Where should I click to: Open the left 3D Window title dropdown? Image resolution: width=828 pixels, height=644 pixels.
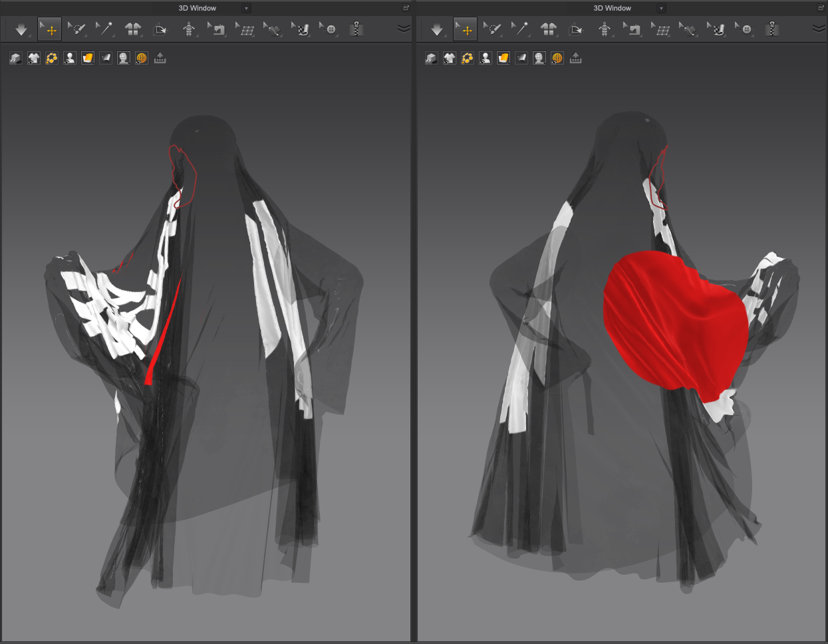(246, 9)
